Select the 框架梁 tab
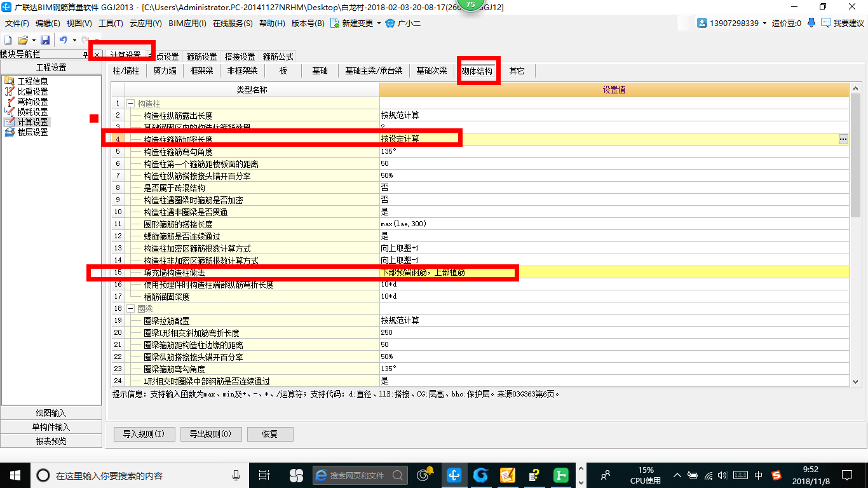 pyautogui.click(x=202, y=71)
